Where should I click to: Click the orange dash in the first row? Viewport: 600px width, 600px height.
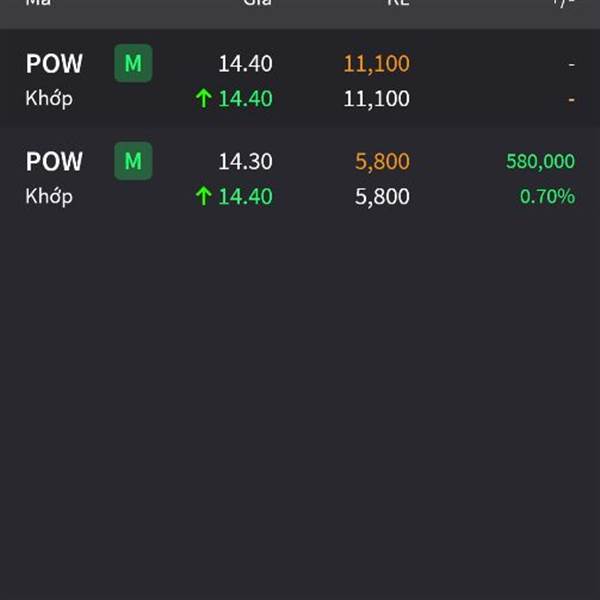click(571, 100)
